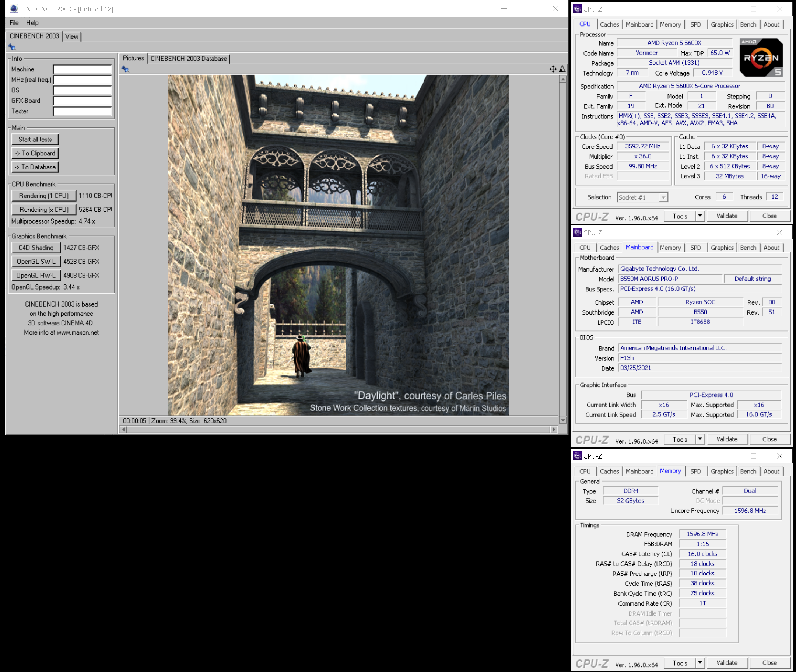
Task: Click Validate in Mainboard CPU-Z window
Action: [727, 439]
